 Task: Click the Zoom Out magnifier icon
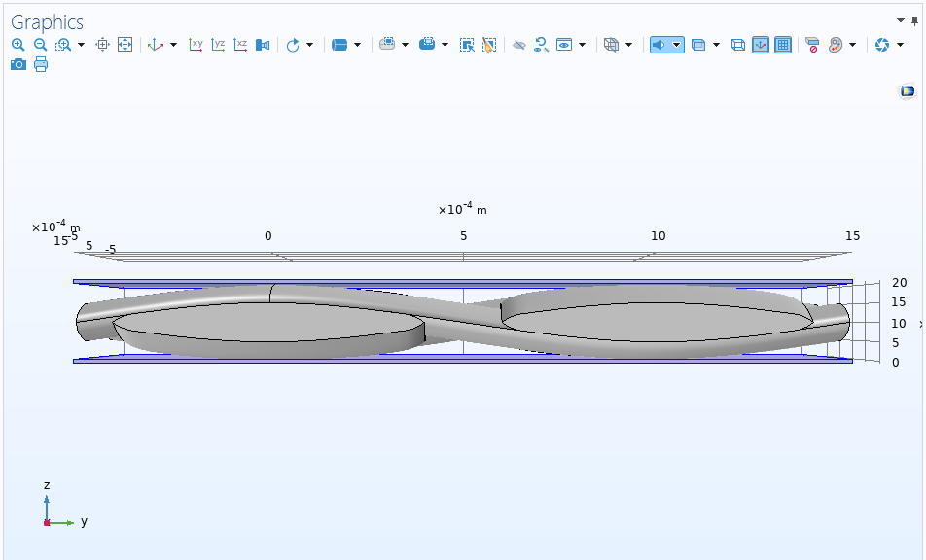tap(40, 45)
